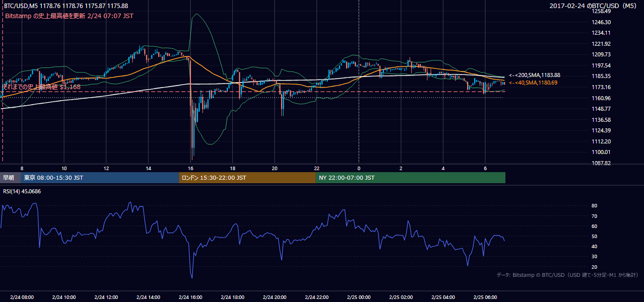Click the 2/24 20:00 bottom date label
This screenshot has width=644, height=302.
275,297
